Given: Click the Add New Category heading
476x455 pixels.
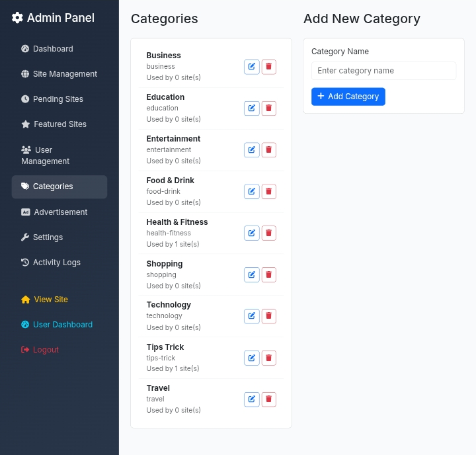Looking at the screenshot, I should [362, 19].
